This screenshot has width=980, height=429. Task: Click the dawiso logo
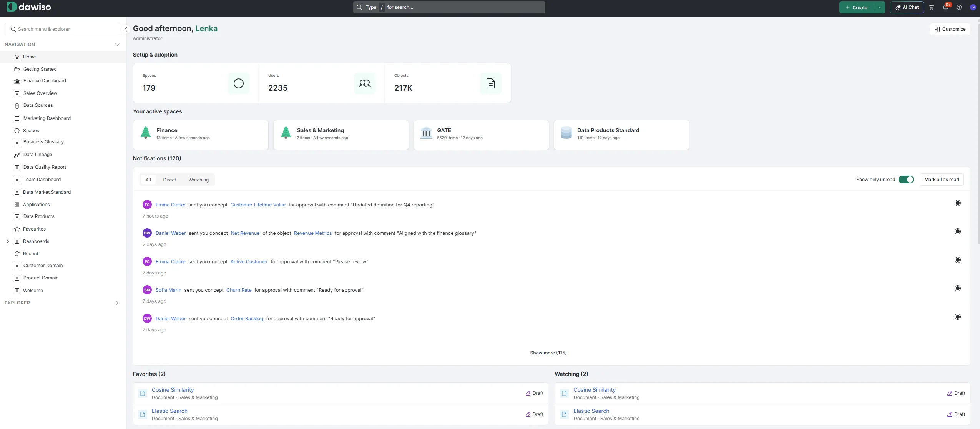click(29, 7)
